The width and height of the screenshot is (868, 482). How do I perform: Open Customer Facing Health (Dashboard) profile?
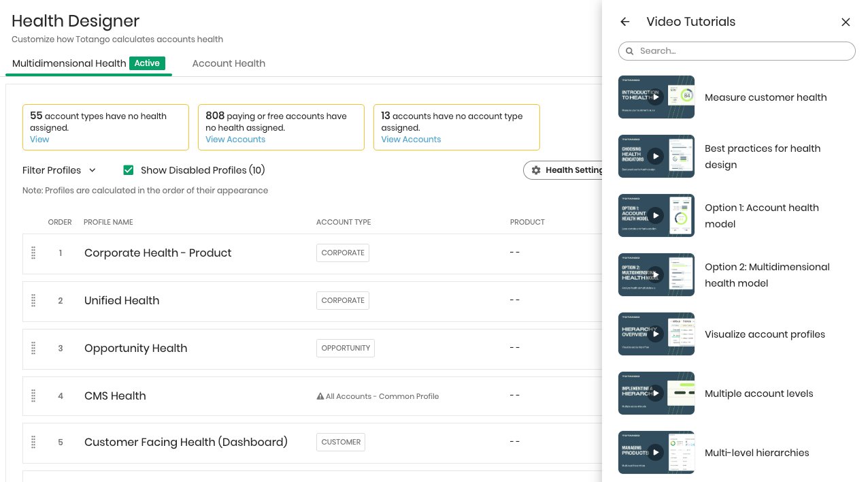click(186, 442)
